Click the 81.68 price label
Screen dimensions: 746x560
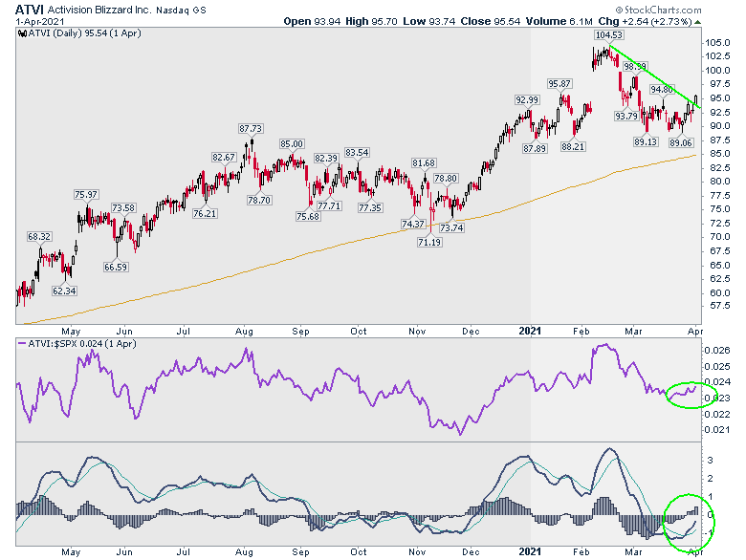[424, 163]
